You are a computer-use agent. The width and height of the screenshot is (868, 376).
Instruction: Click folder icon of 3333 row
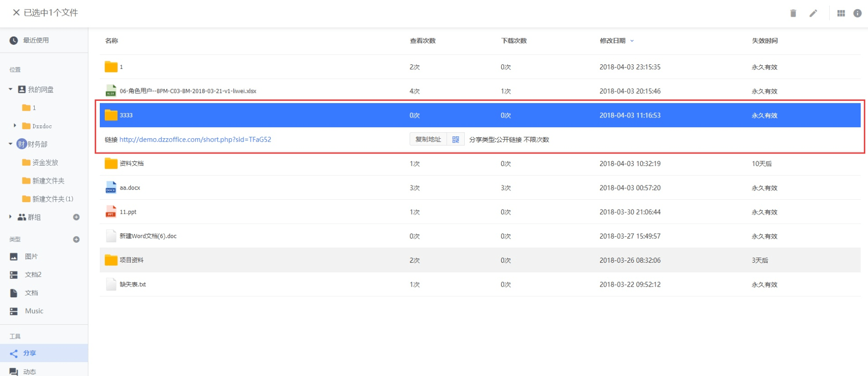tap(111, 115)
